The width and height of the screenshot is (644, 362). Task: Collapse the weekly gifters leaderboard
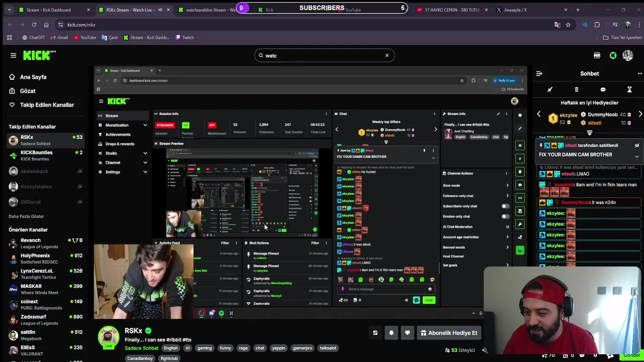point(589,133)
